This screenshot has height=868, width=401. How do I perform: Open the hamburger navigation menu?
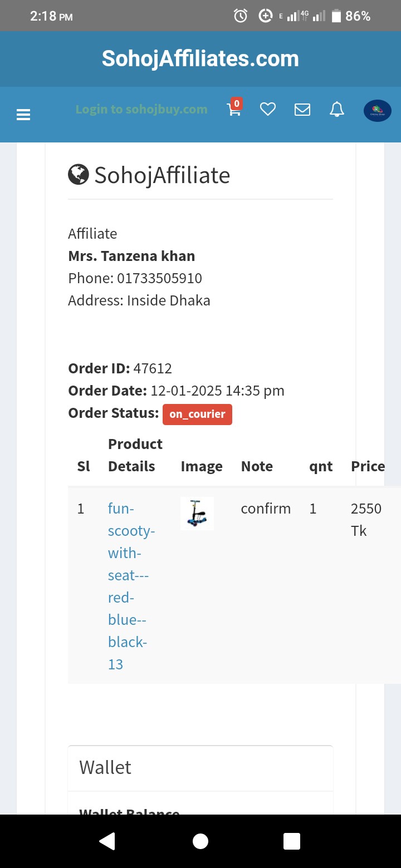(x=23, y=115)
